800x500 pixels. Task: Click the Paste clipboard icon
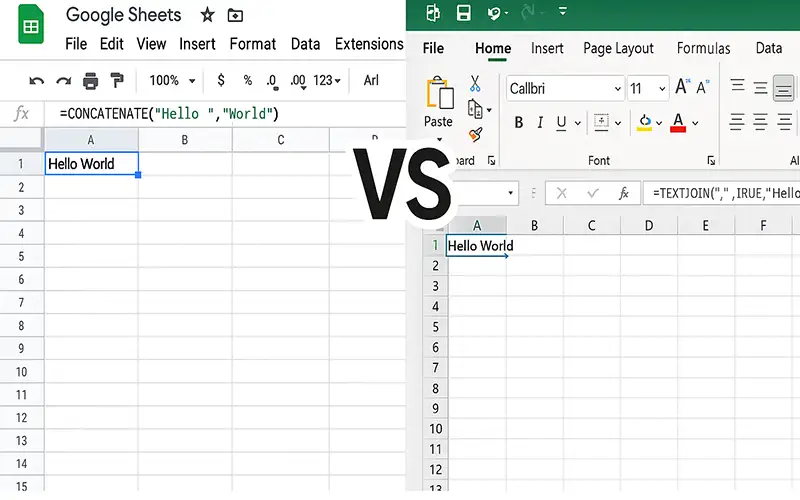(x=439, y=97)
